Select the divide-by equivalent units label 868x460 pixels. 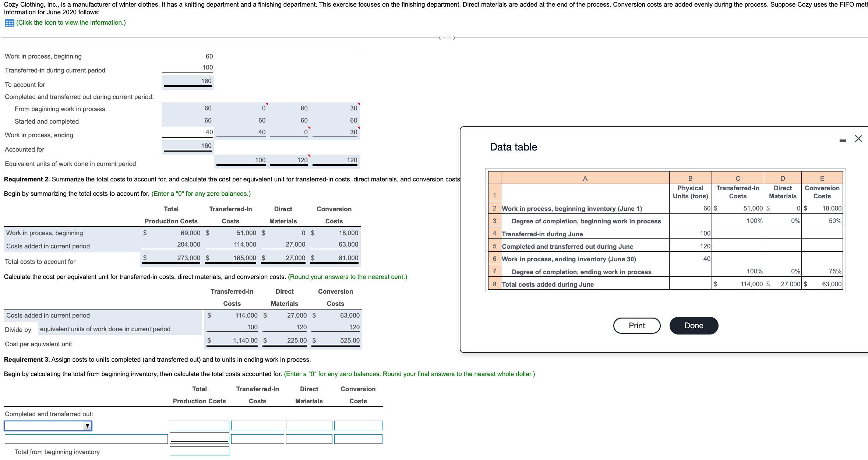click(x=105, y=329)
